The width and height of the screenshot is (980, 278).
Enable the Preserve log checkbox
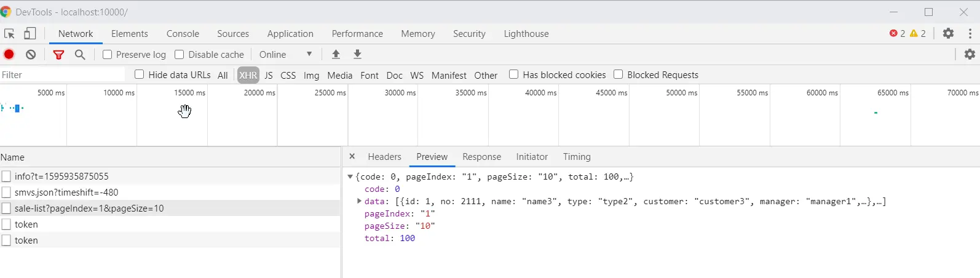(x=108, y=54)
